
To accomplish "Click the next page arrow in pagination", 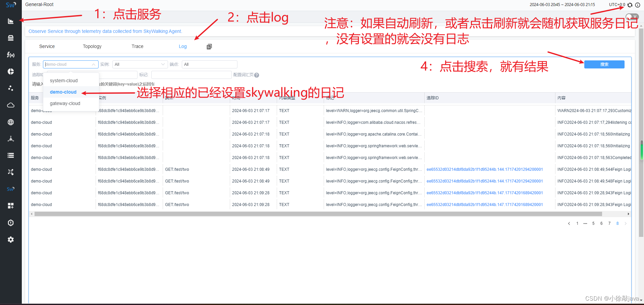I will 626,223.
